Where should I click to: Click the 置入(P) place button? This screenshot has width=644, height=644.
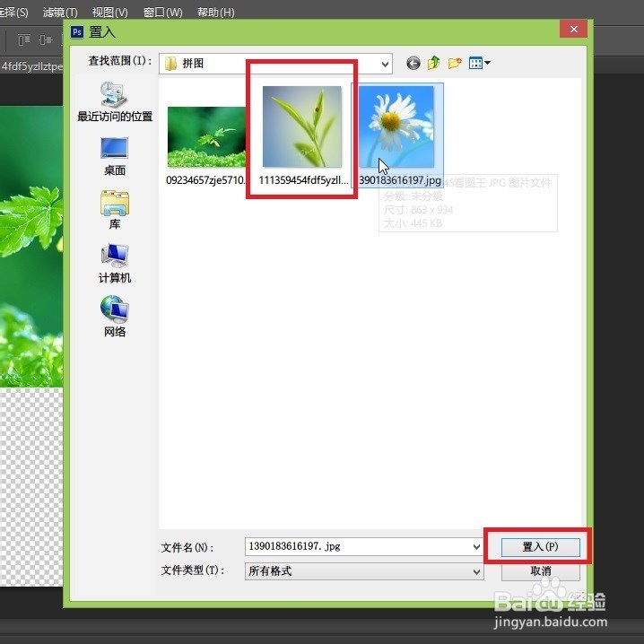[x=541, y=547]
